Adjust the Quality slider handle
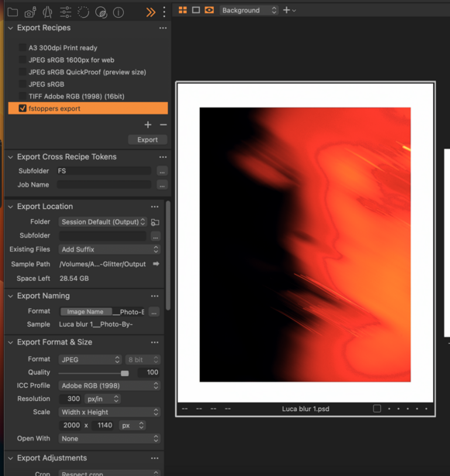Screen dimensions: 450x476 point(125,373)
